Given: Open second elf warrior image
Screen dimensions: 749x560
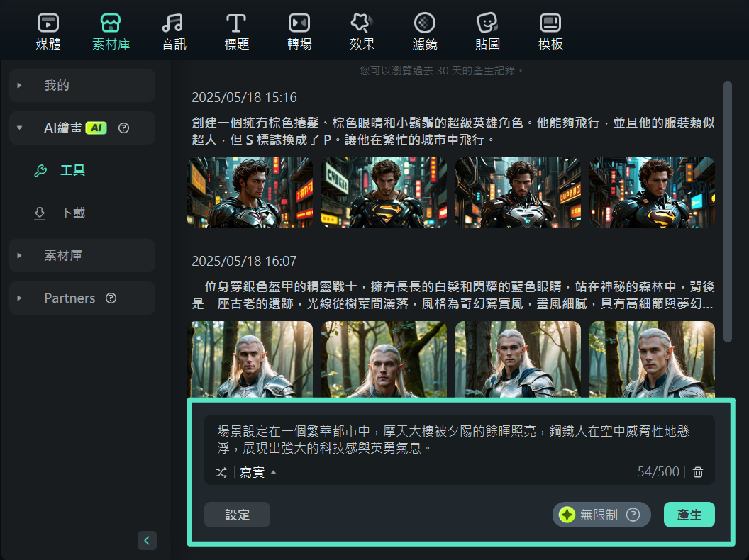Looking at the screenshot, I should (x=384, y=359).
